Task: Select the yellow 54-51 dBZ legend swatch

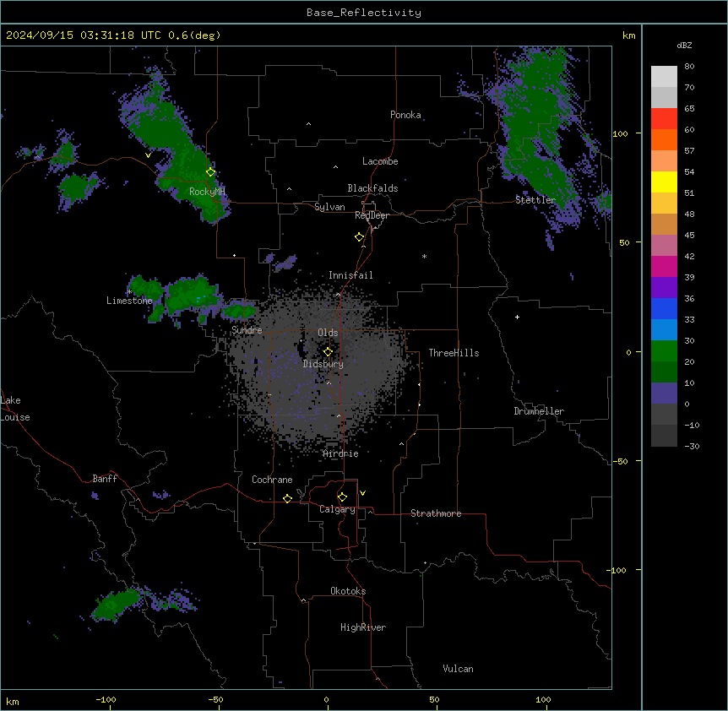Action: pyautogui.click(x=664, y=182)
